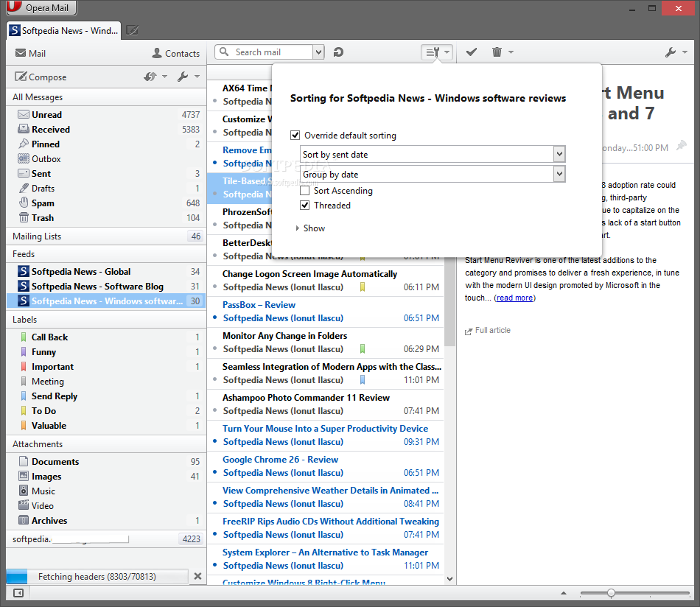The image size is (700, 607).
Task: Open Google Chrome 26 - Review message
Action: 326,466
